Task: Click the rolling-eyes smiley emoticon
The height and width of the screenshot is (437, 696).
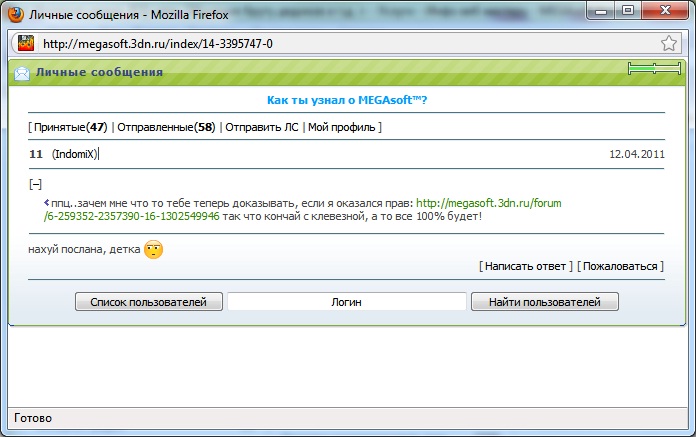Action: [154, 249]
